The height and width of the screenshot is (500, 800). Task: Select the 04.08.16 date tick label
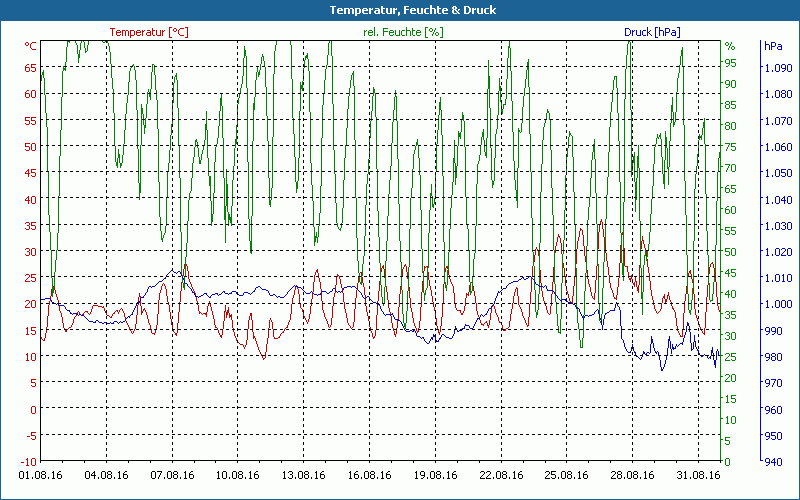click(107, 475)
